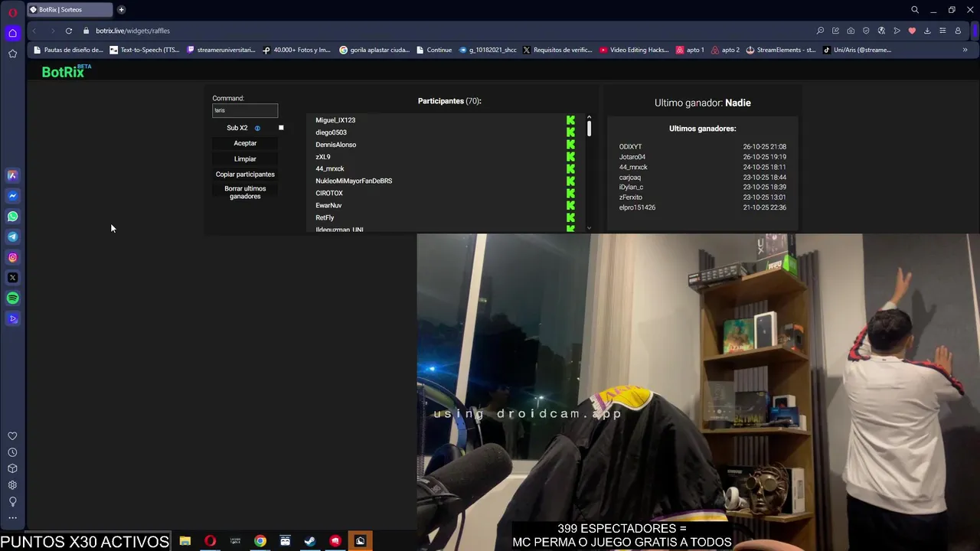
Task: Click the toolbar heart icon
Action: 912,31
